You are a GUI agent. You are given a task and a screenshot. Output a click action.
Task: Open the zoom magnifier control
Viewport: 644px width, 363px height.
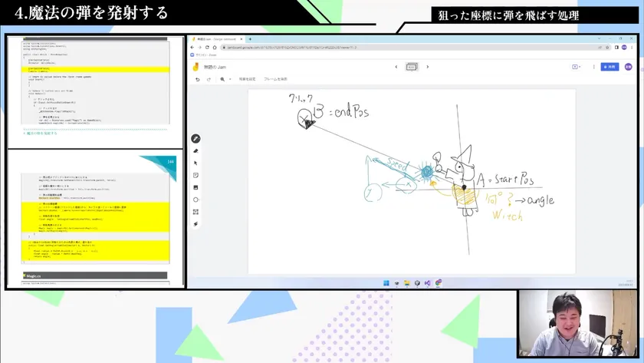(222, 79)
